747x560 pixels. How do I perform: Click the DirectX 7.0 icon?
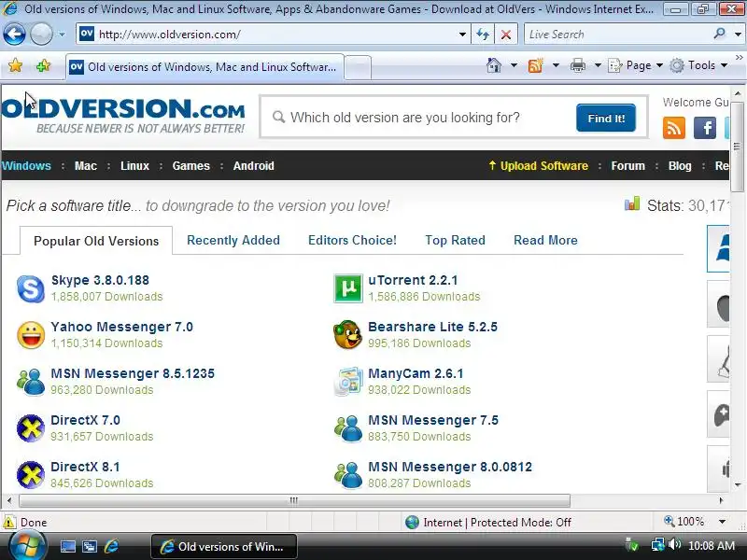coord(31,428)
